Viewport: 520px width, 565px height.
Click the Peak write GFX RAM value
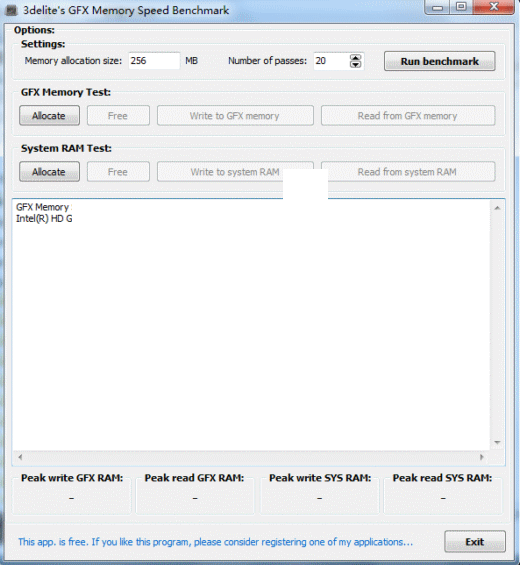tap(71, 498)
